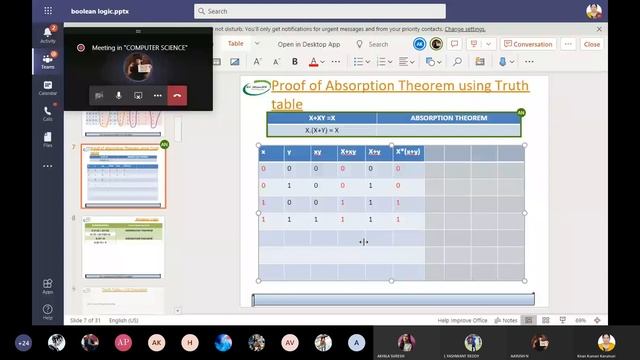The width and height of the screenshot is (640, 360).
Task: Open more apps ellipsis in Teams sidebar
Action: pyautogui.click(x=48, y=166)
